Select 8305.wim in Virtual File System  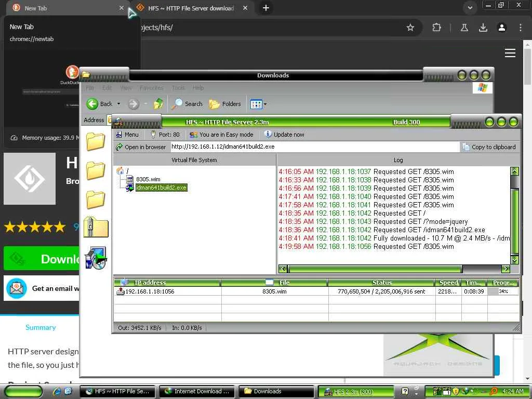148,179
